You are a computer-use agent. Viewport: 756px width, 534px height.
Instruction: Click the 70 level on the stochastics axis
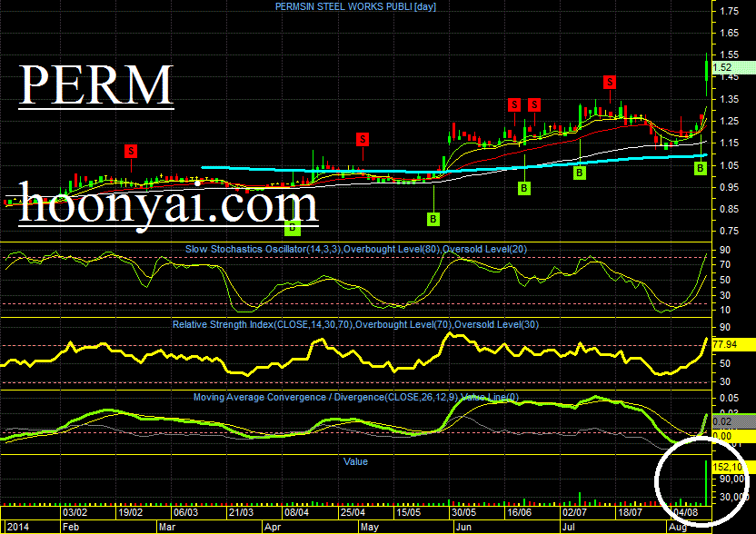[x=725, y=264]
